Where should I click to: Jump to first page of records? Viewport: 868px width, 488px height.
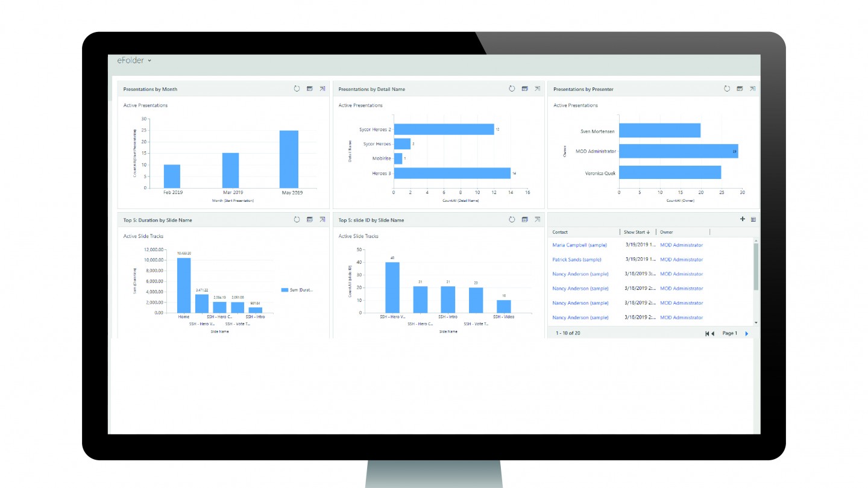coord(707,334)
